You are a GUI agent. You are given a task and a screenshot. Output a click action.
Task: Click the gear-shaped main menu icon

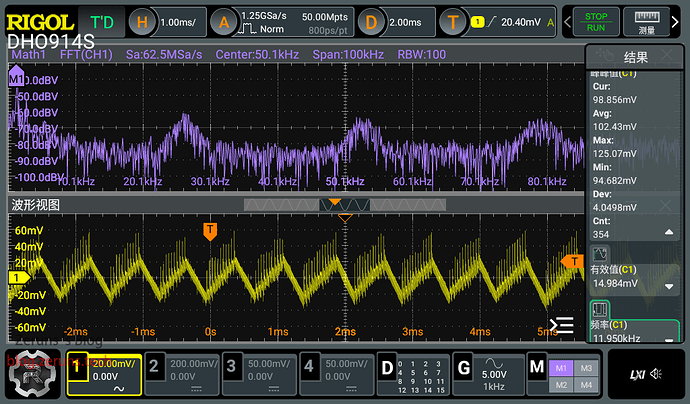click(x=32, y=376)
